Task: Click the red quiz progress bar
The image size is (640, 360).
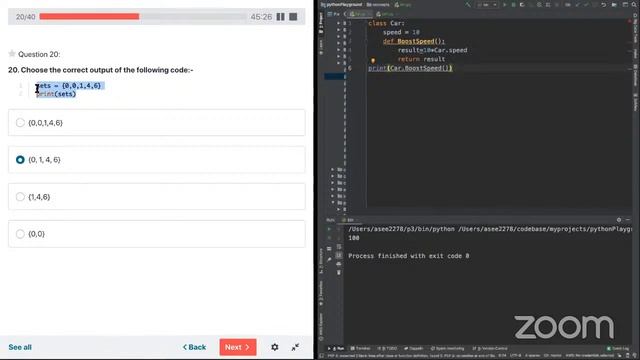Action: tap(89, 17)
